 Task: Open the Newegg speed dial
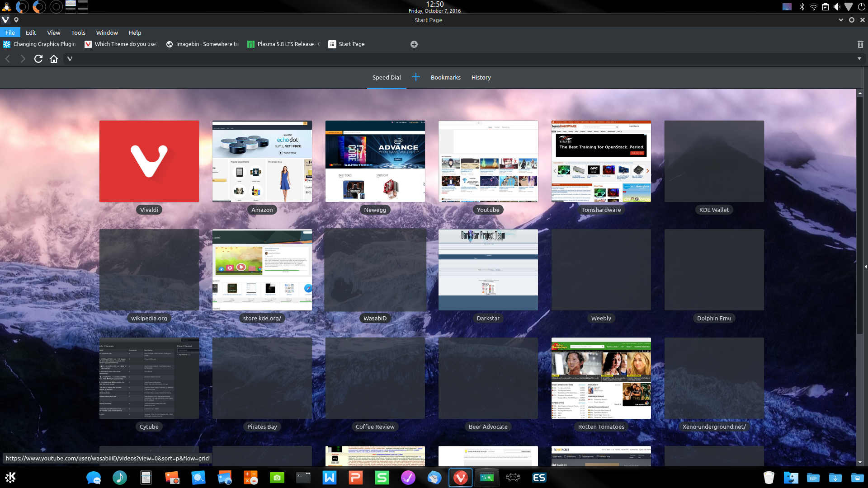375,161
